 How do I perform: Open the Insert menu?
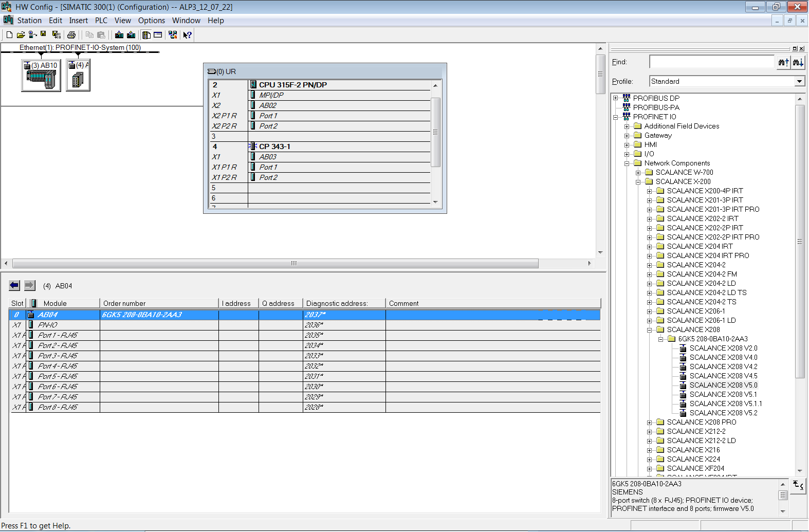pos(79,21)
